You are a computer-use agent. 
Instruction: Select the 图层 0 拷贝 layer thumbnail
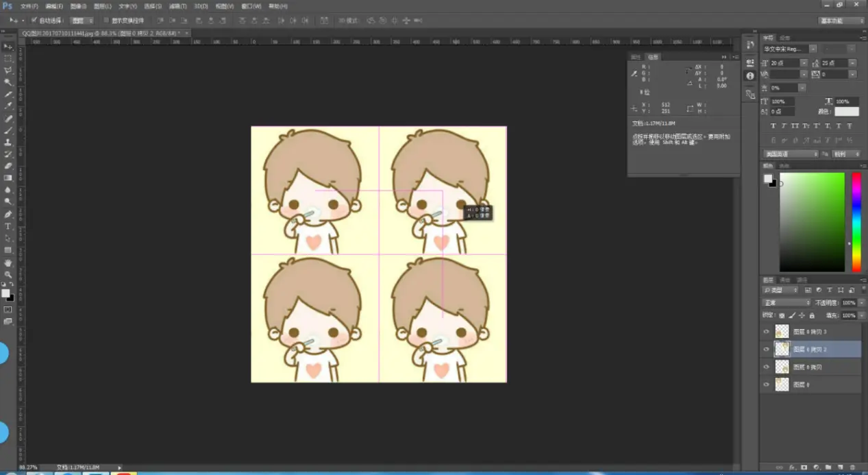pos(782,367)
